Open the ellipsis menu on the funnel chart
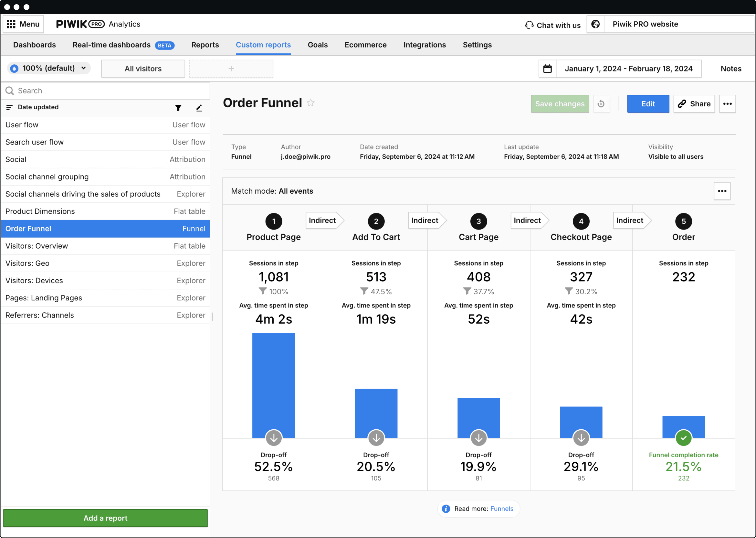 722,191
